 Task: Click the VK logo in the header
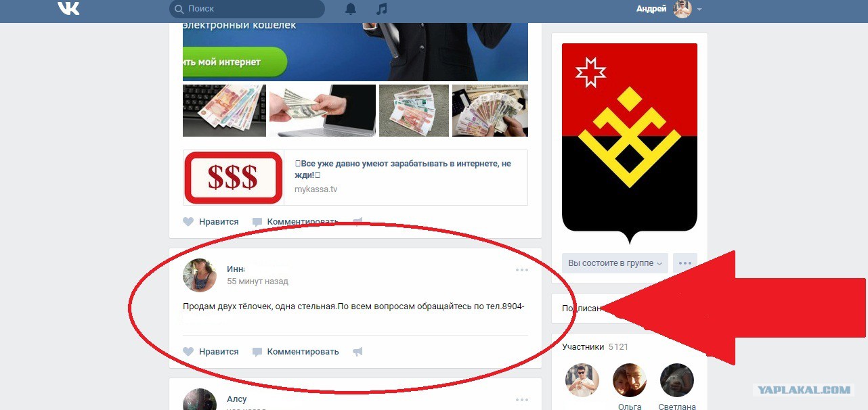pyautogui.click(x=68, y=9)
